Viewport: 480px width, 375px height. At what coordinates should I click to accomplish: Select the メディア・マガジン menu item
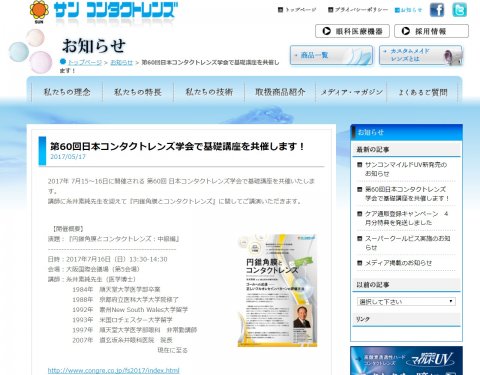351,92
